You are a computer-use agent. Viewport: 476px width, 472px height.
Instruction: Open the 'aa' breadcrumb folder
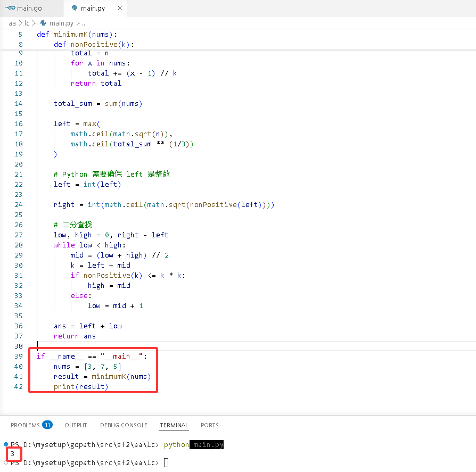point(12,23)
